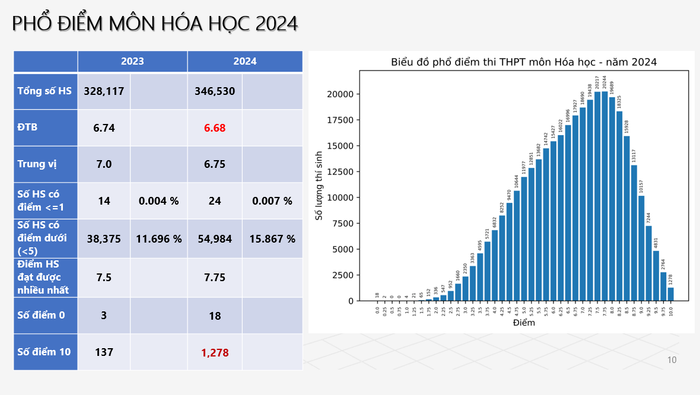700x395 pixels.
Task: Click the chart title Biểu đồ phổ điểm
Action: [x=524, y=62]
